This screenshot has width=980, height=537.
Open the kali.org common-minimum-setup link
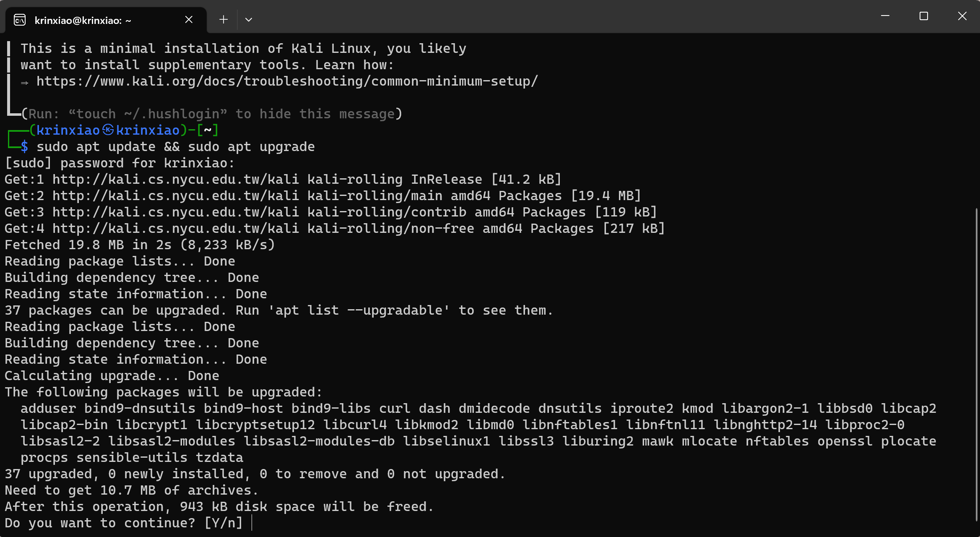[x=287, y=81]
